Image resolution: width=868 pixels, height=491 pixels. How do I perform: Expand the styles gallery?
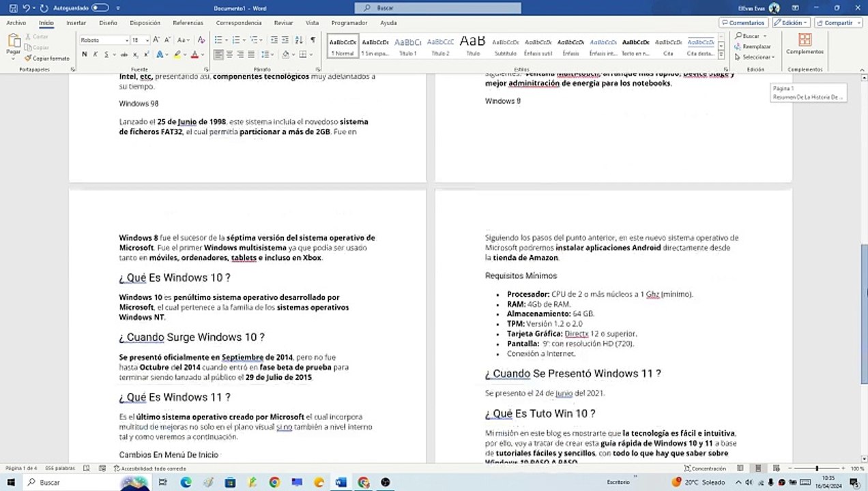tap(722, 56)
